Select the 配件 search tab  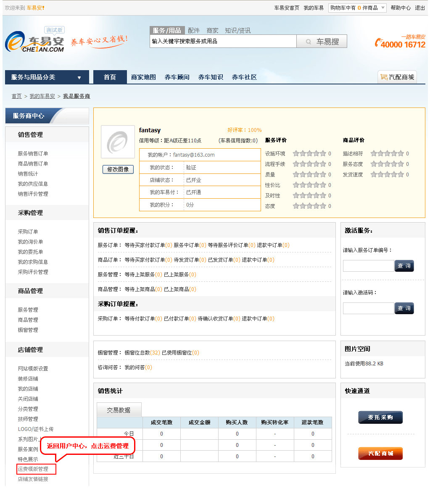[194, 31]
